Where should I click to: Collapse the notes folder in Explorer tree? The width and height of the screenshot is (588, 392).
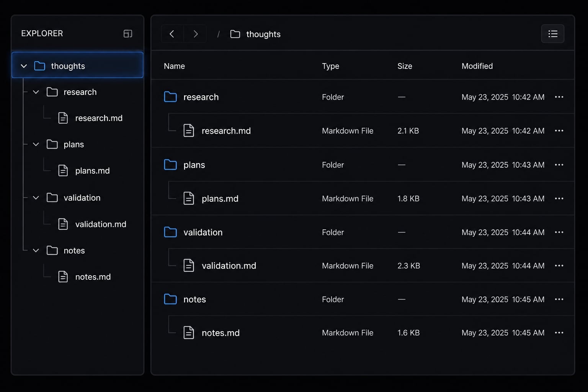[36, 250]
